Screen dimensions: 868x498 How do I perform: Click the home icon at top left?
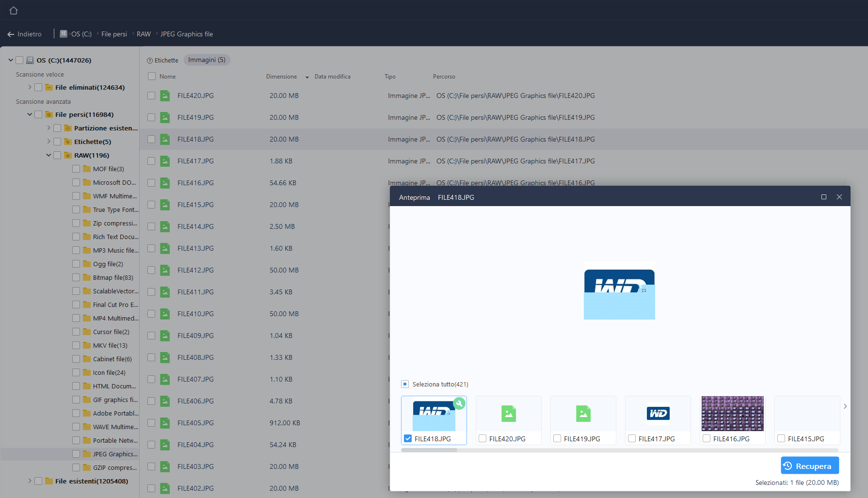click(14, 10)
